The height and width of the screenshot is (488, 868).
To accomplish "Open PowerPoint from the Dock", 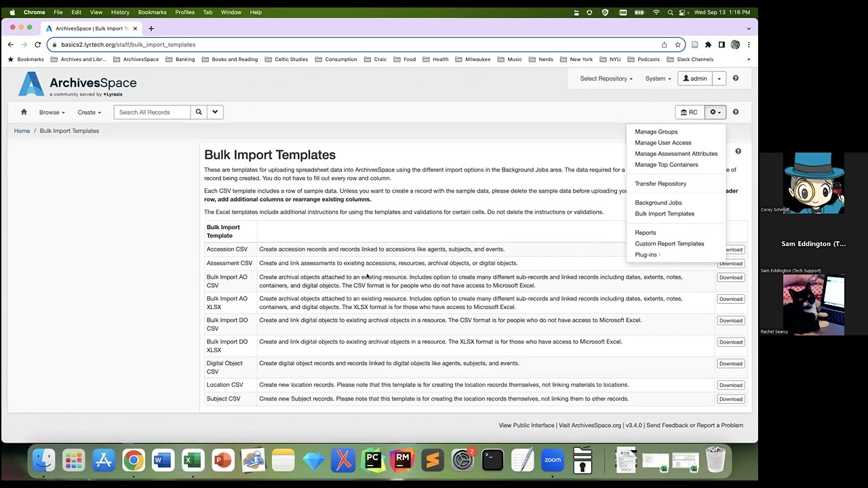I will 223,460.
